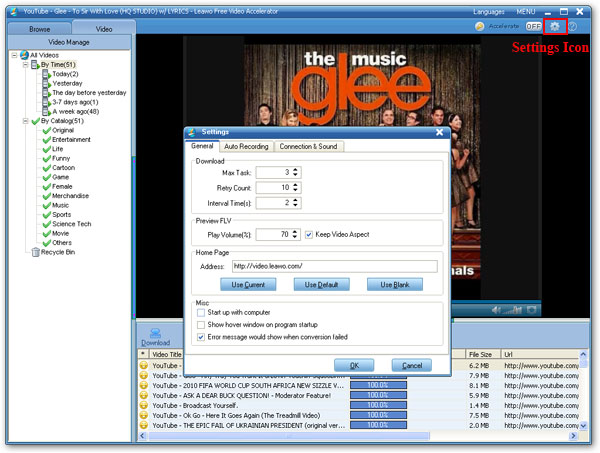Select the Science Tech catalog

point(72,224)
